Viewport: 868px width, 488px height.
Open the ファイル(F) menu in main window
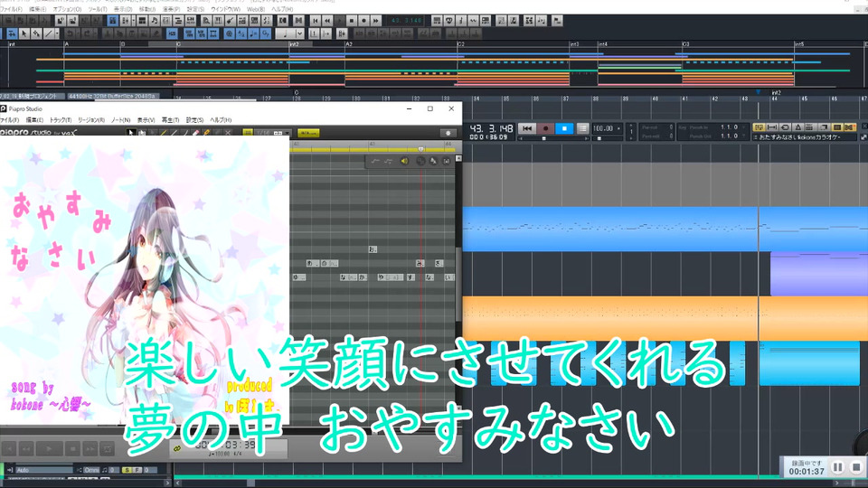(x=10, y=9)
